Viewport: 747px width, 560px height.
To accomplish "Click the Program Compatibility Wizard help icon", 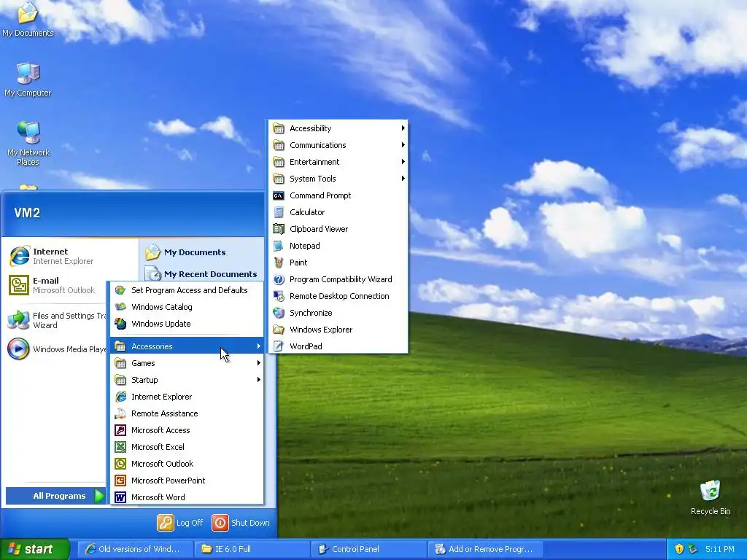I will [278, 279].
